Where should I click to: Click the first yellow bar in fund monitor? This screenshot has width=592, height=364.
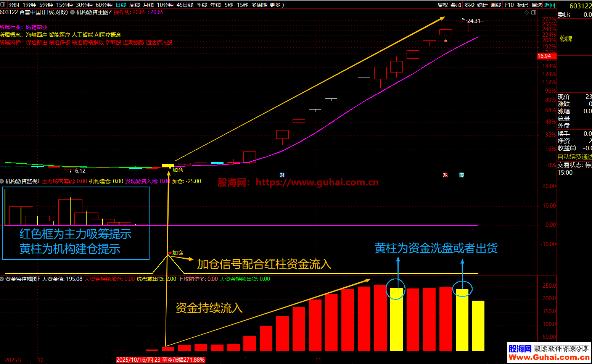click(396, 319)
